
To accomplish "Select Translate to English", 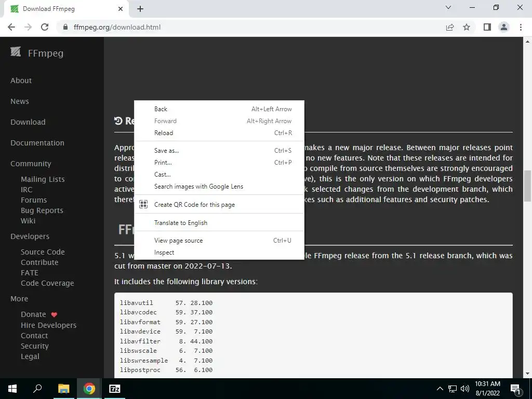I will pos(219,222).
